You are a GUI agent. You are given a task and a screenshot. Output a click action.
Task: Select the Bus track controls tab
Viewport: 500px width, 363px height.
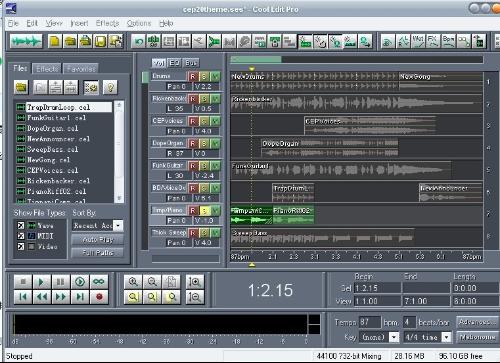191,63
